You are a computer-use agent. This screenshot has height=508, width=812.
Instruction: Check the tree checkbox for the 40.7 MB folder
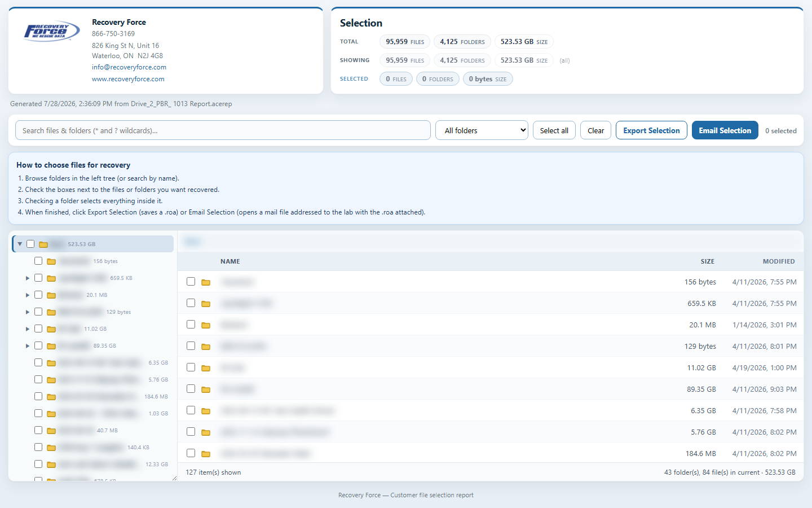click(38, 430)
